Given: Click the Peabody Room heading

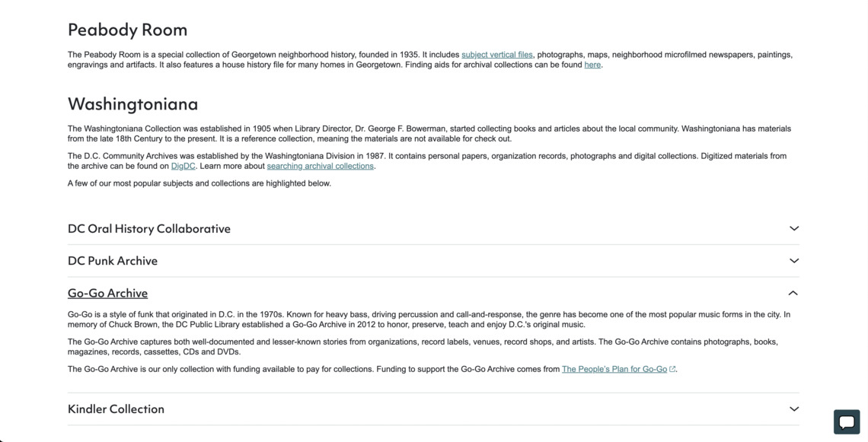Looking at the screenshot, I should (x=127, y=30).
